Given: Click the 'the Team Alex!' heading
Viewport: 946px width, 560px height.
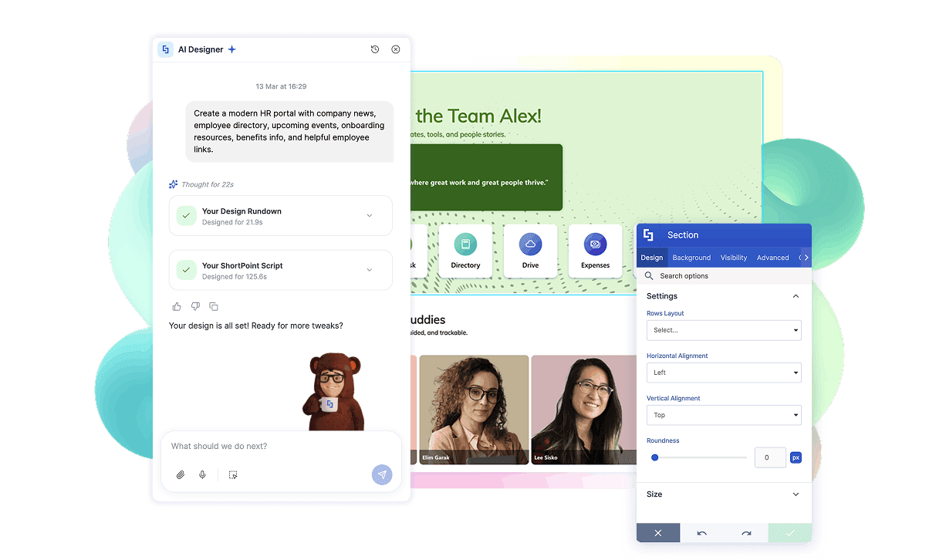Looking at the screenshot, I should pos(478,116).
